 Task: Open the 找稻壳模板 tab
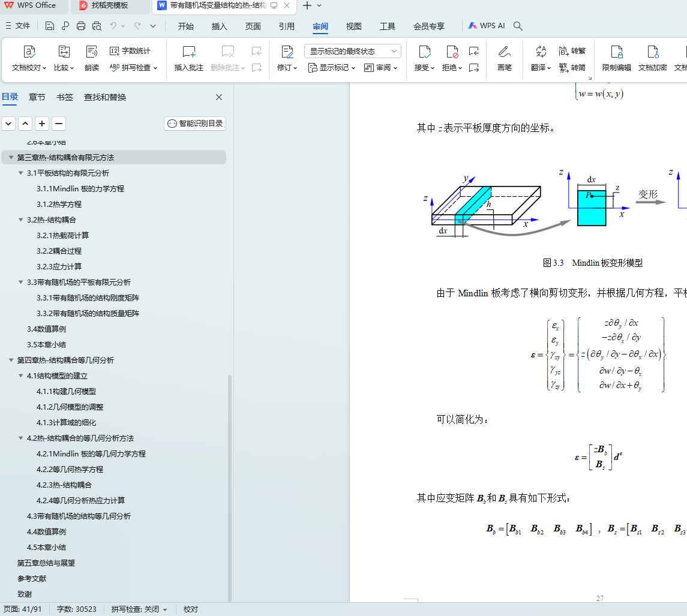click(109, 5)
